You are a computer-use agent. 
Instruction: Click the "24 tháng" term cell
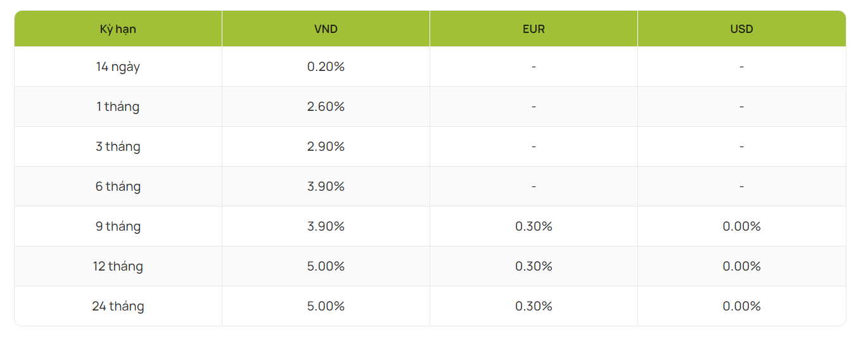pos(118,306)
